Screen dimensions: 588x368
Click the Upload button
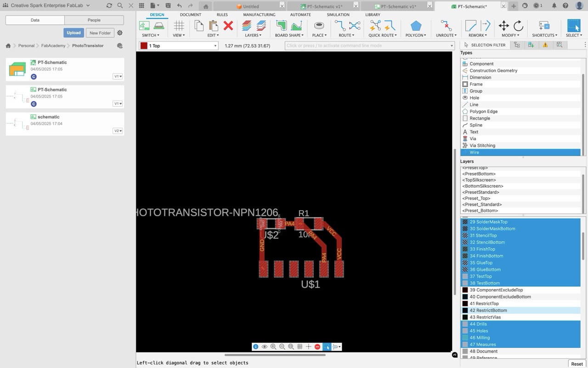(73, 33)
